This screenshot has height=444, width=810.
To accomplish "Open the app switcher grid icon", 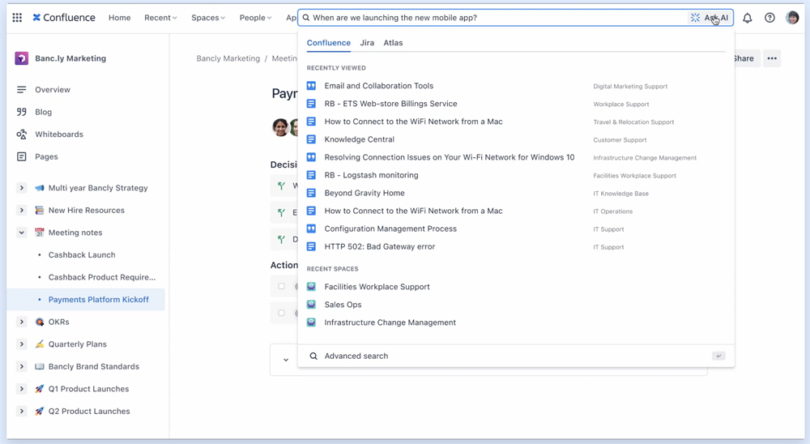I will point(17,18).
